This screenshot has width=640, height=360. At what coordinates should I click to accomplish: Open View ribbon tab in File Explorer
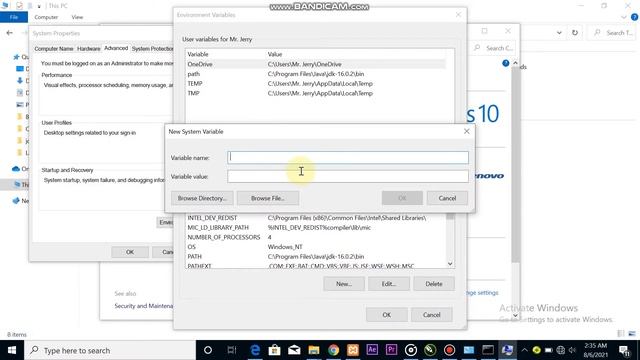pyautogui.click(x=77, y=17)
